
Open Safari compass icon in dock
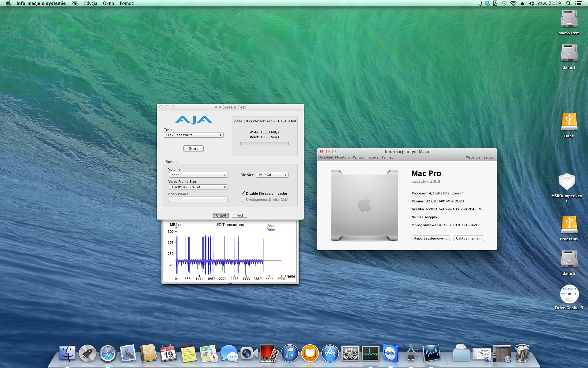click(108, 353)
